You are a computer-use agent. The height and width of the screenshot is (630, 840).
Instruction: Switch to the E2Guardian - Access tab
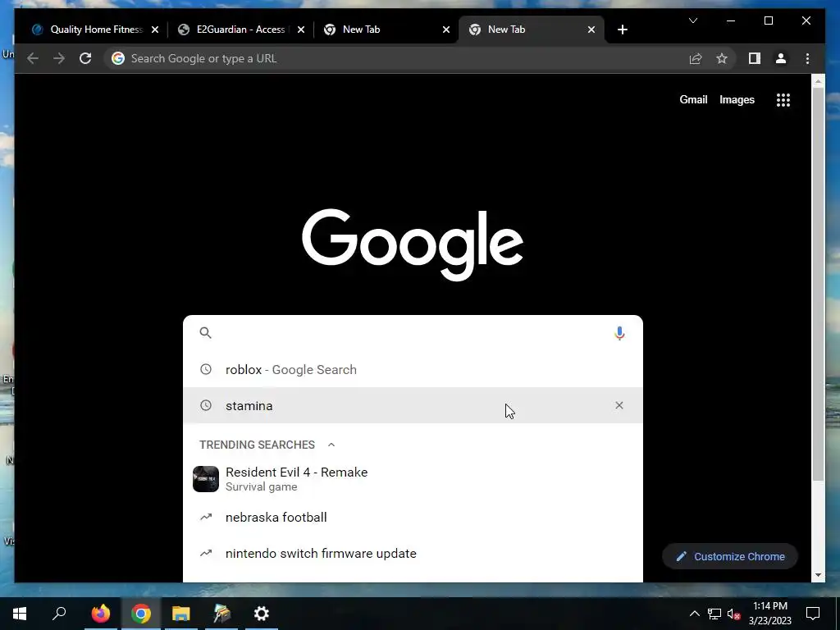pyautogui.click(x=240, y=30)
